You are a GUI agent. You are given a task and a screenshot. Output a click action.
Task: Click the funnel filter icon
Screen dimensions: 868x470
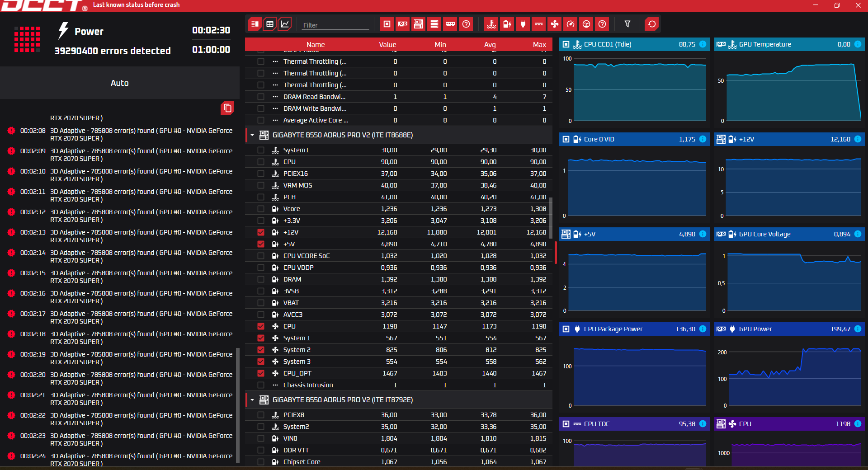pos(627,24)
